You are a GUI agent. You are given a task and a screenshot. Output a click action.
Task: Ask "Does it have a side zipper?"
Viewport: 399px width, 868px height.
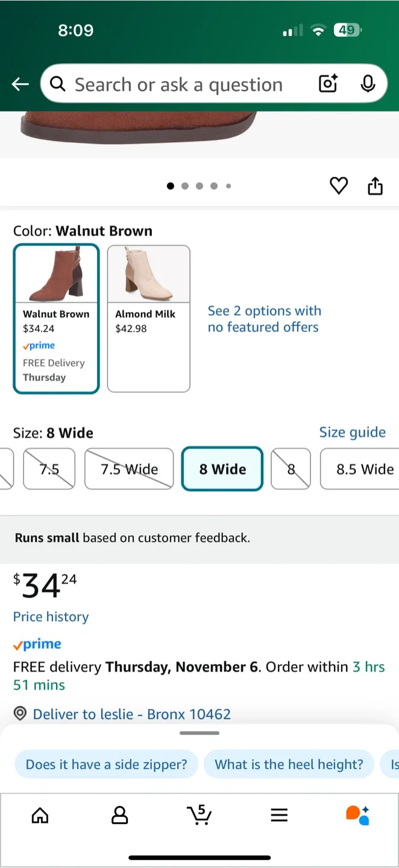click(x=106, y=764)
